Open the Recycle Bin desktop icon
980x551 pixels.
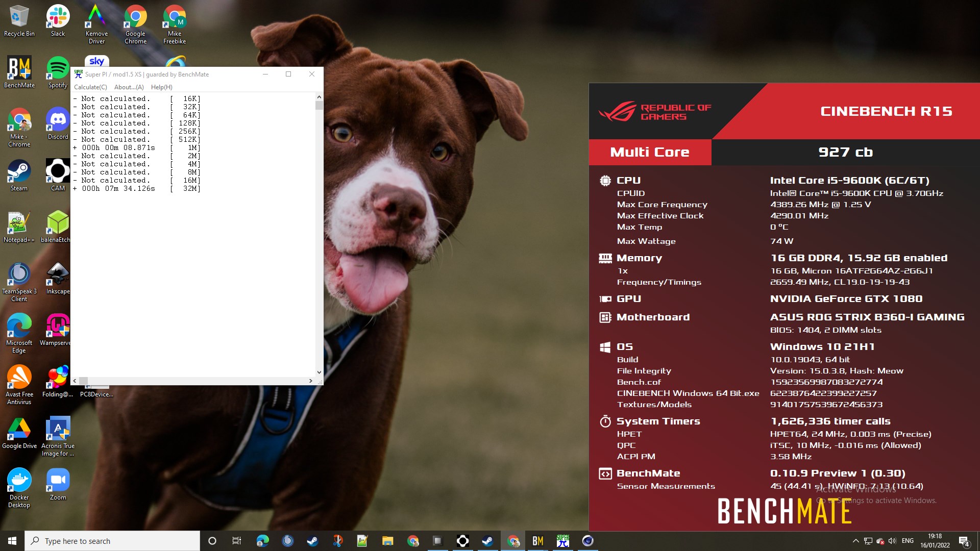point(19,20)
